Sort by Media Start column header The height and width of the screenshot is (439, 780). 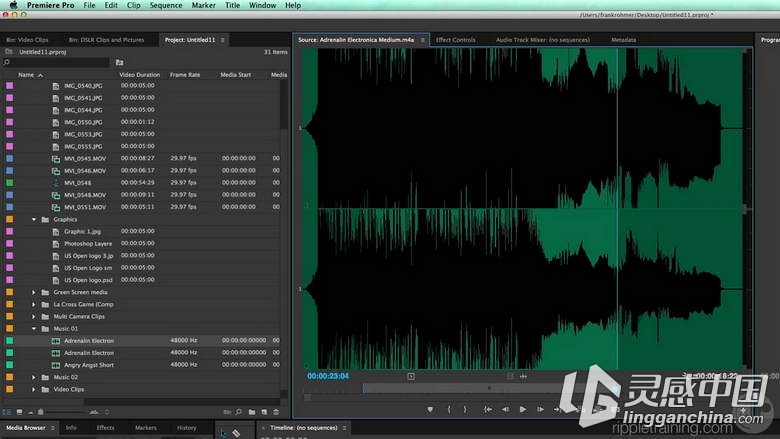[x=236, y=75]
